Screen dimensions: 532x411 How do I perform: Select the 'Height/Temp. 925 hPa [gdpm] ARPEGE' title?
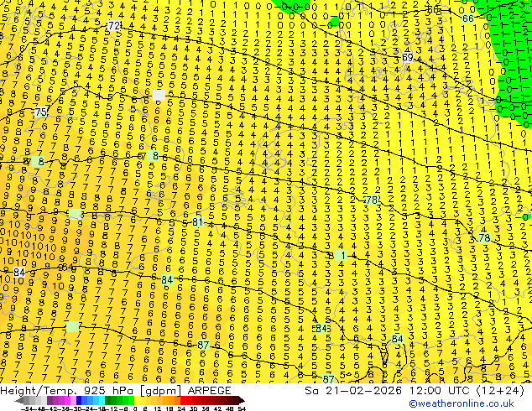[116, 391]
